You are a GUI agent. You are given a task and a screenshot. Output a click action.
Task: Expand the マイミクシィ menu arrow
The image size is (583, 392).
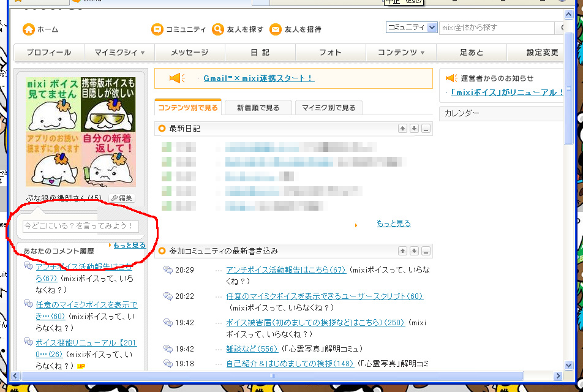click(x=143, y=53)
